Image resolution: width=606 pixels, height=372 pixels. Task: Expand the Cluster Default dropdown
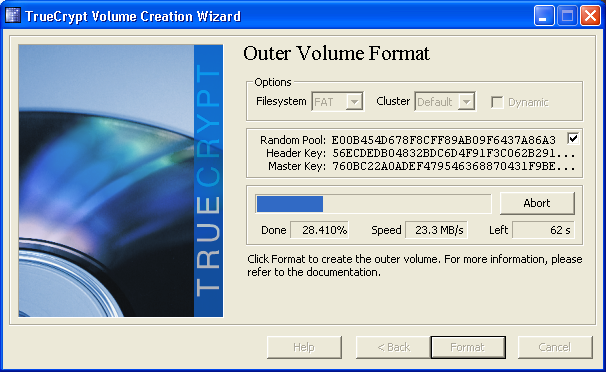tap(445, 102)
